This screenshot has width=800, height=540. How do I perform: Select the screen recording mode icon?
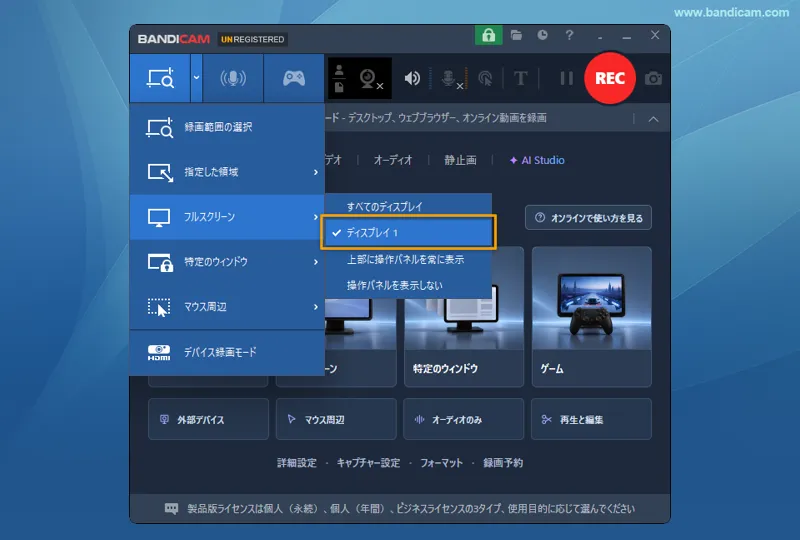coord(160,78)
